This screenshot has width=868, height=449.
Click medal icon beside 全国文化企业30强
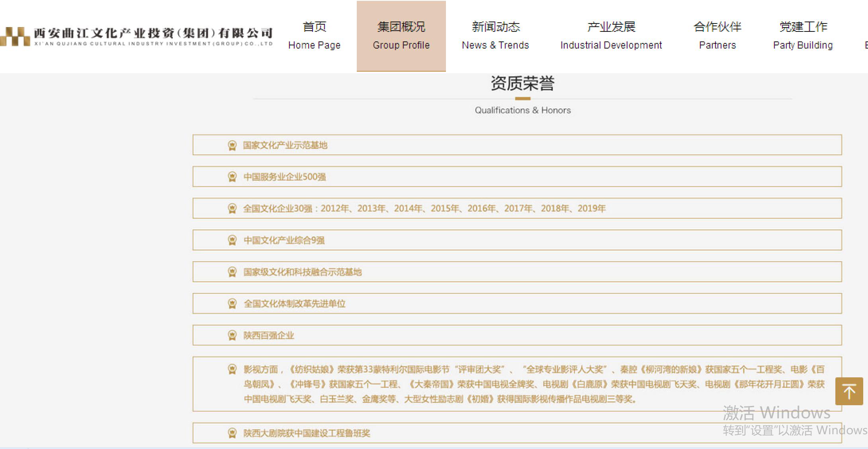click(232, 209)
